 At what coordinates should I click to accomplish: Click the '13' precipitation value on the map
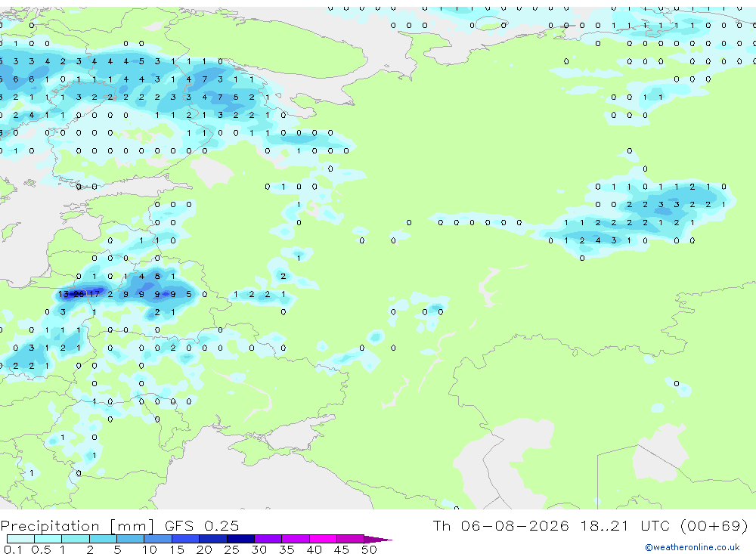click(x=64, y=294)
